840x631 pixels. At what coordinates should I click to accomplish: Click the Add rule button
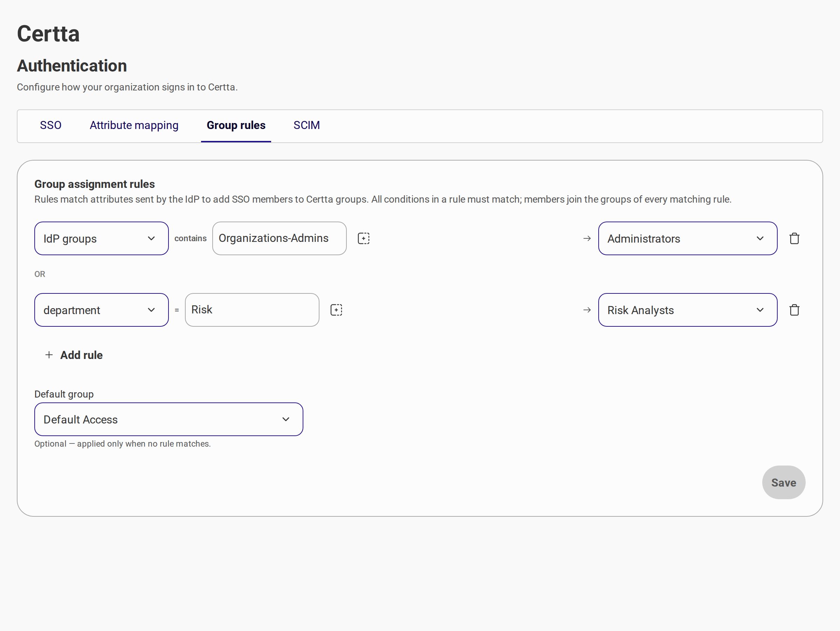(x=74, y=355)
